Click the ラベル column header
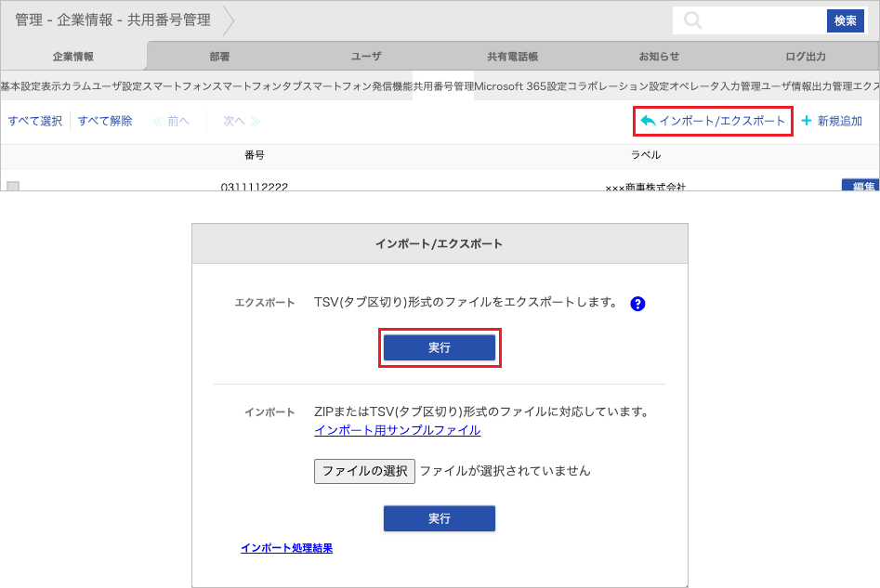The height and width of the screenshot is (588, 880). tap(646, 155)
